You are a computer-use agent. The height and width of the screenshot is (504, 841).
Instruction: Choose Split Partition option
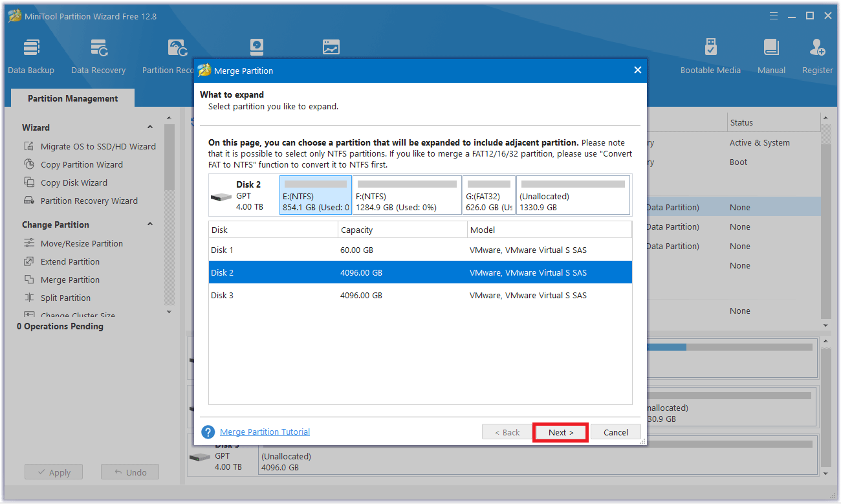(65, 298)
